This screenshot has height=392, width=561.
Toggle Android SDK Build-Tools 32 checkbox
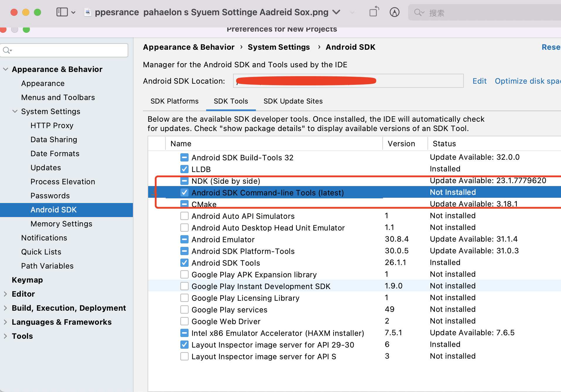[184, 158]
